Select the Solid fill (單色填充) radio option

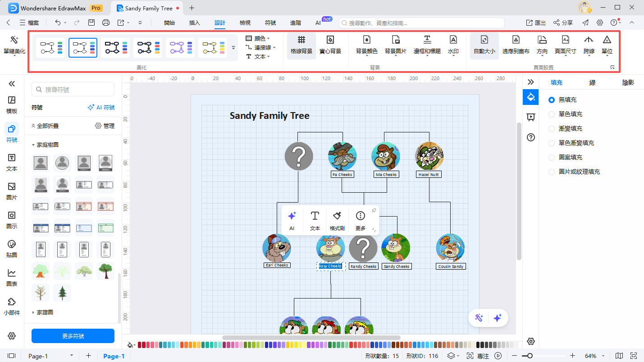(x=552, y=114)
